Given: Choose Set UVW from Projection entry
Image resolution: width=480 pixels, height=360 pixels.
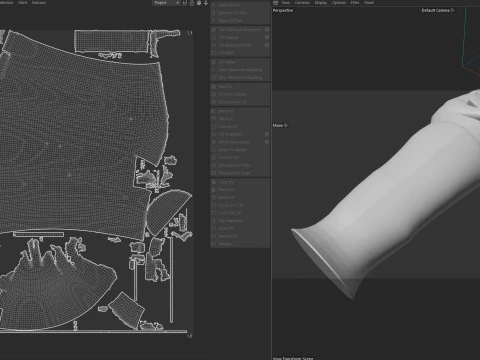Looking at the screenshot, I should (240, 29).
